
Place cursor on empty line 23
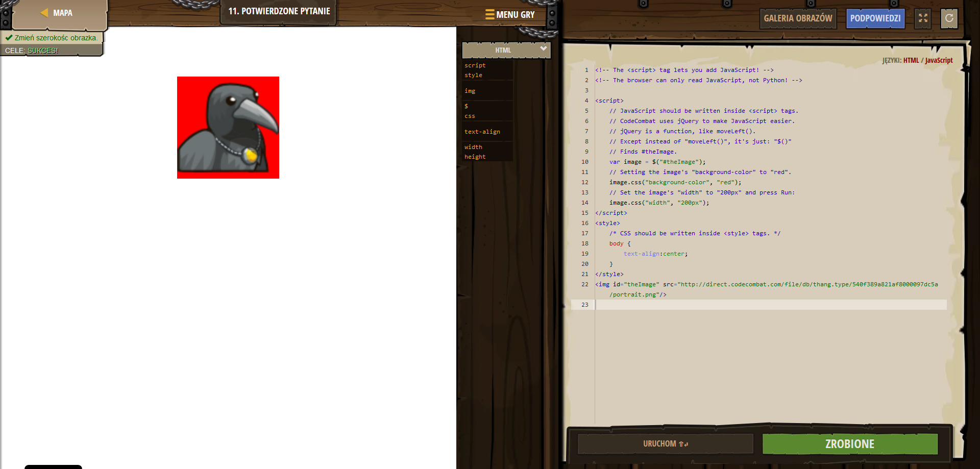(x=771, y=305)
